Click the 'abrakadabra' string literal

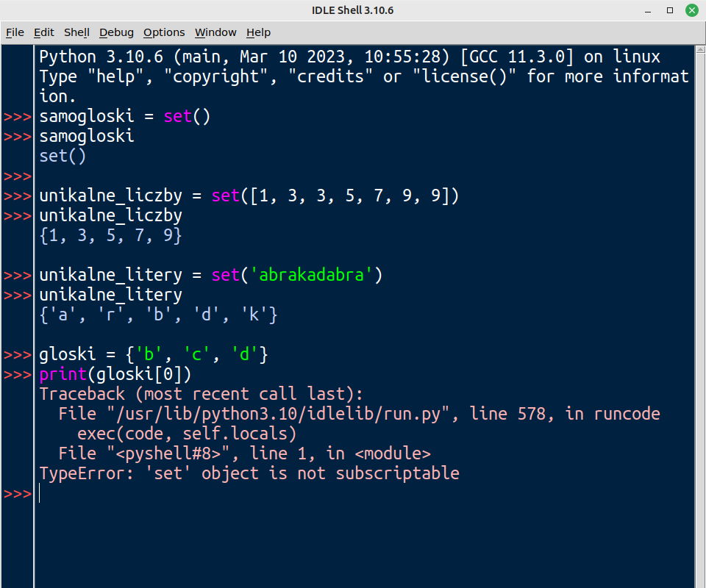[x=312, y=275]
